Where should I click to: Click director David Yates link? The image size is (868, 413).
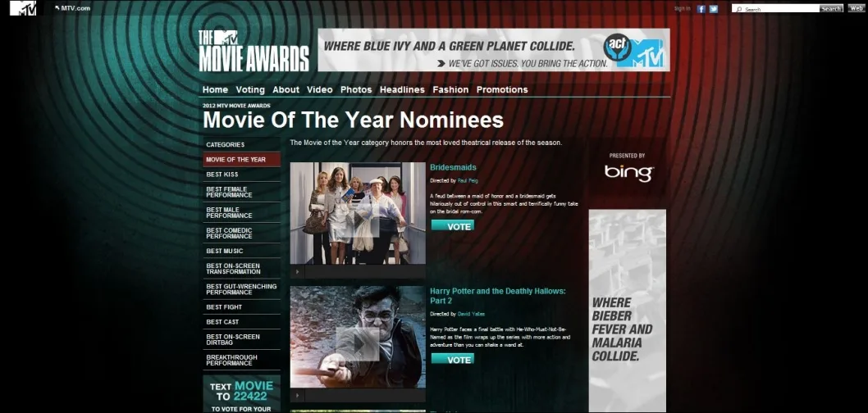click(x=471, y=314)
